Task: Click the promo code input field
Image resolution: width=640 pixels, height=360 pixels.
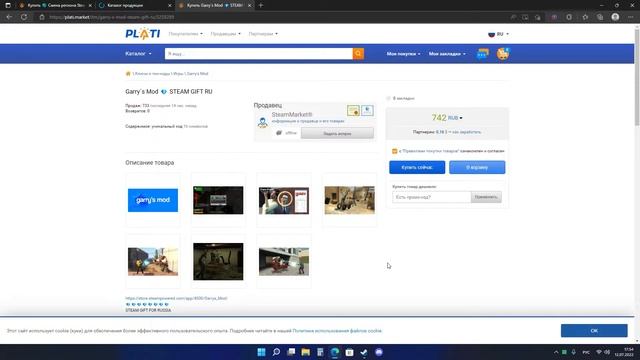Action: click(x=431, y=197)
